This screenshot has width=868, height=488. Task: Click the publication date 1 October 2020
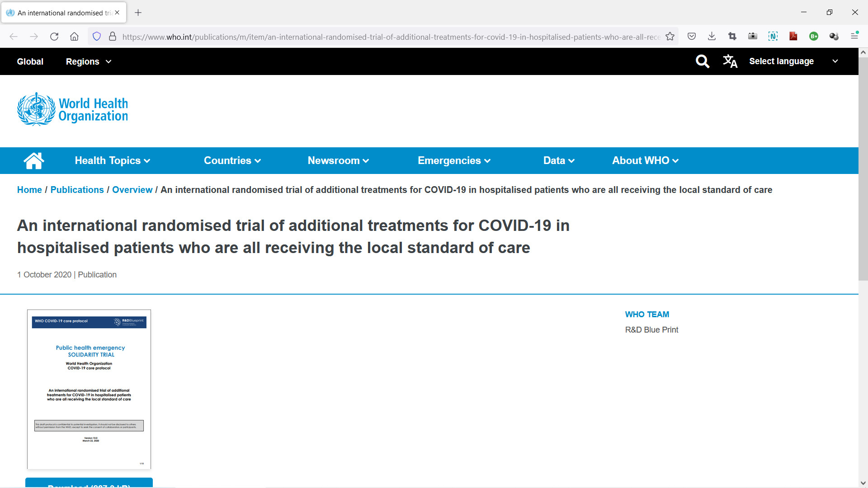[x=44, y=275]
